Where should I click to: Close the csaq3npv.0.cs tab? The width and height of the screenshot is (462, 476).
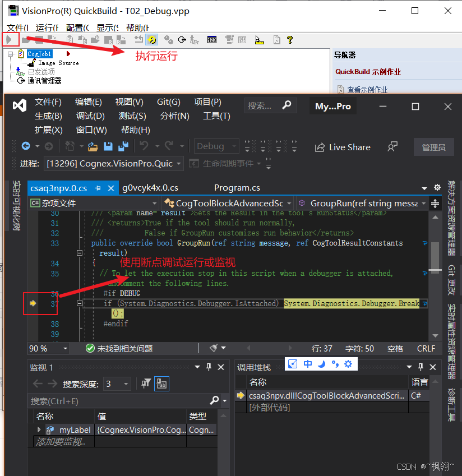tap(111, 188)
